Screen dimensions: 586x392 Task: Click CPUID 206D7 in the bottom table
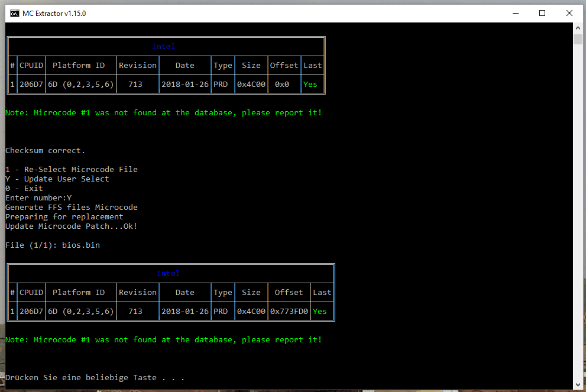pos(31,312)
